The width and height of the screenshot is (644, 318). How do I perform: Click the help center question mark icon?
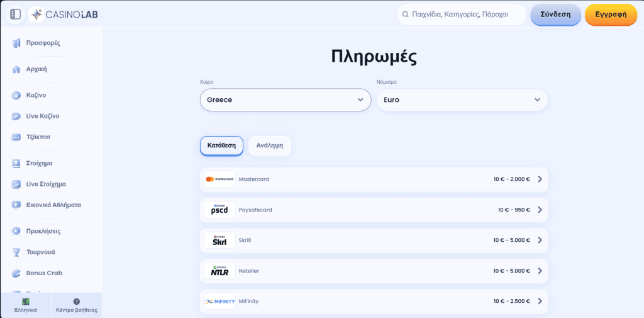76,302
